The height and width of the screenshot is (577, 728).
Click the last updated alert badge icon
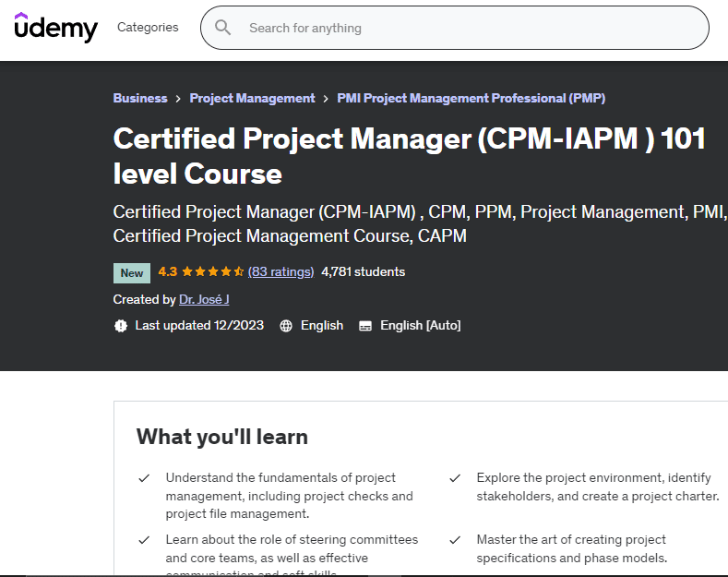(x=121, y=326)
